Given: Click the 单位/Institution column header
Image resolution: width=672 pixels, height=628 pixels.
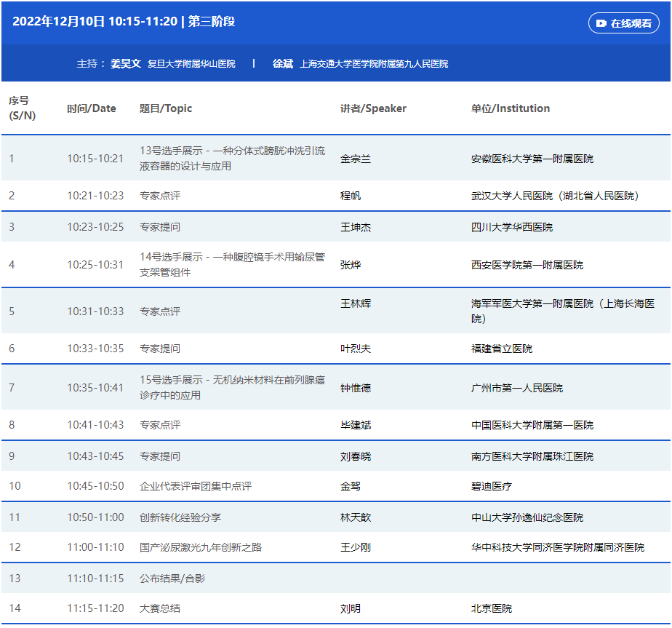Looking at the screenshot, I should 511,108.
